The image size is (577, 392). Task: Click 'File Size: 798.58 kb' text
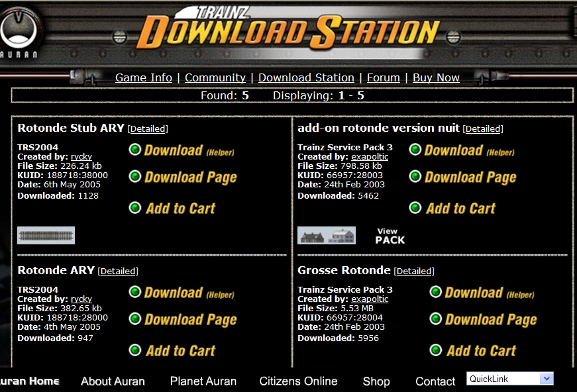point(339,166)
